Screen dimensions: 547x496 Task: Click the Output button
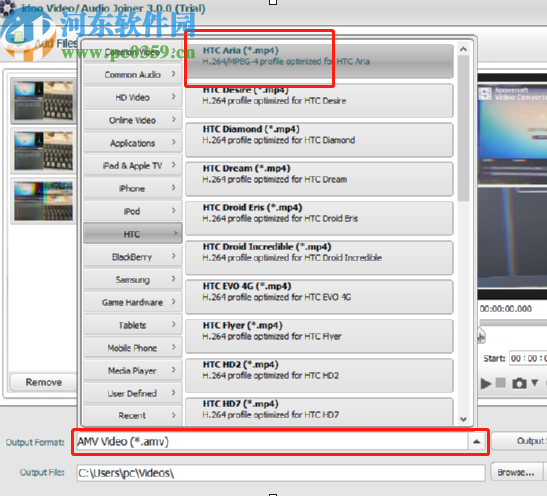(x=519, y=441)
